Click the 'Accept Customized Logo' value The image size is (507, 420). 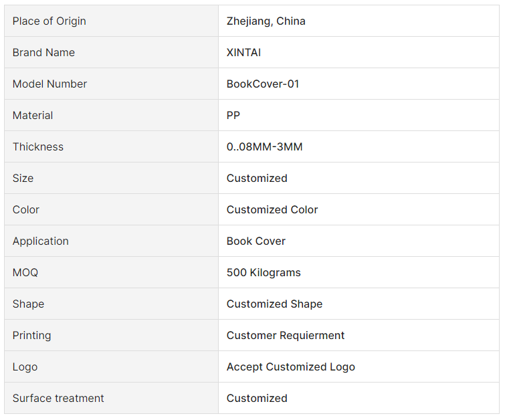coord(290,366)
